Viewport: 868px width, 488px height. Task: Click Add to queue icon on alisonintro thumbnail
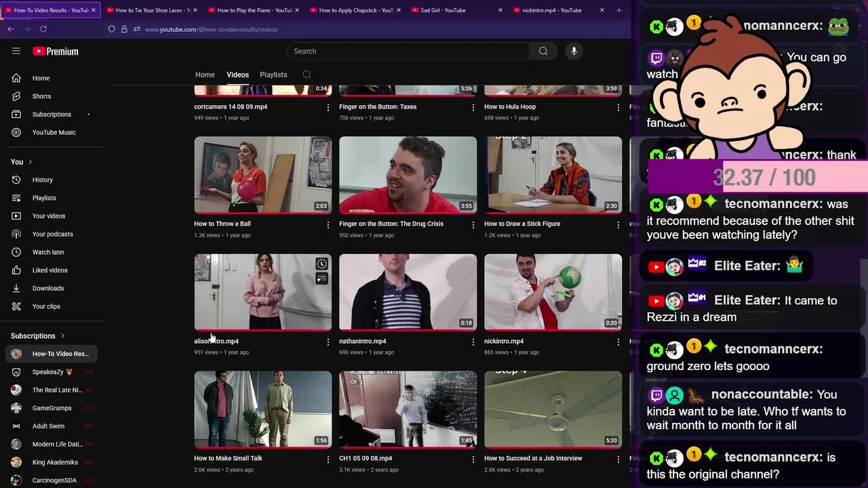[x=321, y=279]
